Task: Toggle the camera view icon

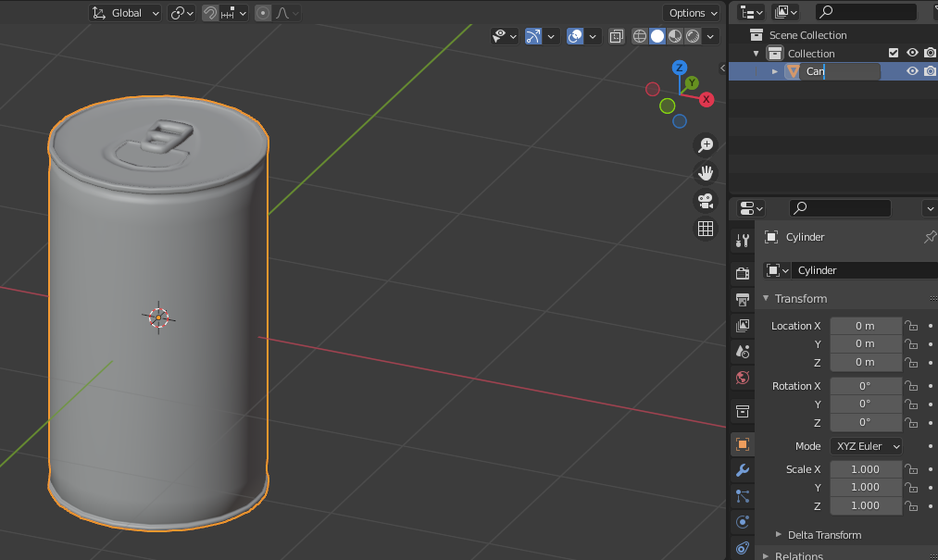Action: click(706, 200)
